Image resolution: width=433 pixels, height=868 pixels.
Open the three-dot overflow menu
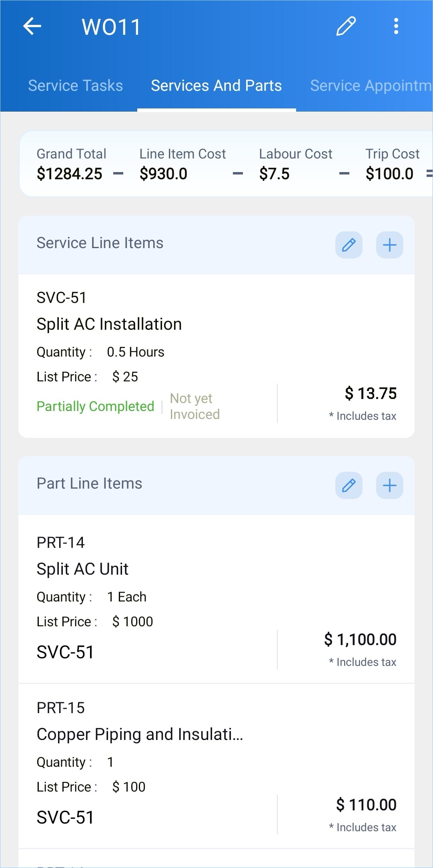(396, 26)
